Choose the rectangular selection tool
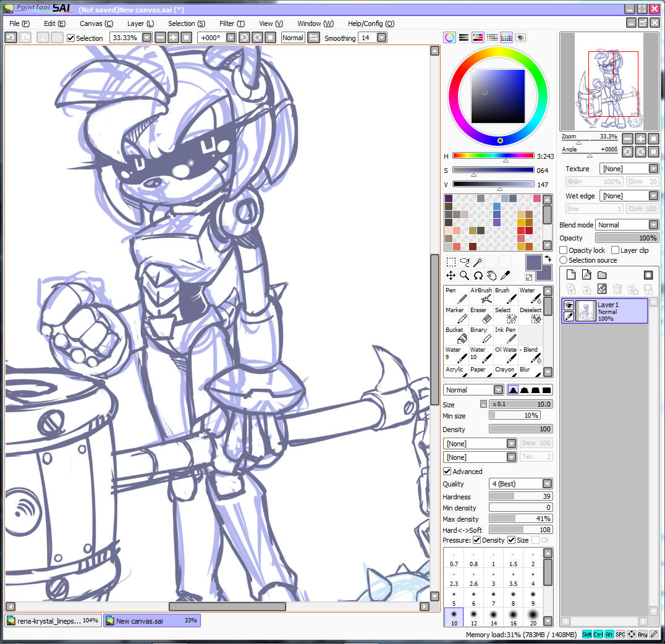The image size is (665, 644). click(x=451, y=262)
